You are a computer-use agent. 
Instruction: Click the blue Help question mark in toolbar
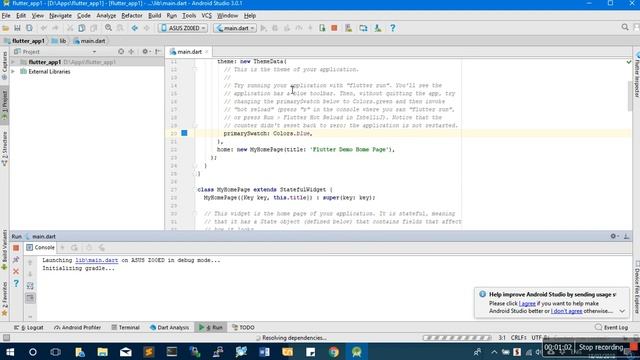point(393,28)
